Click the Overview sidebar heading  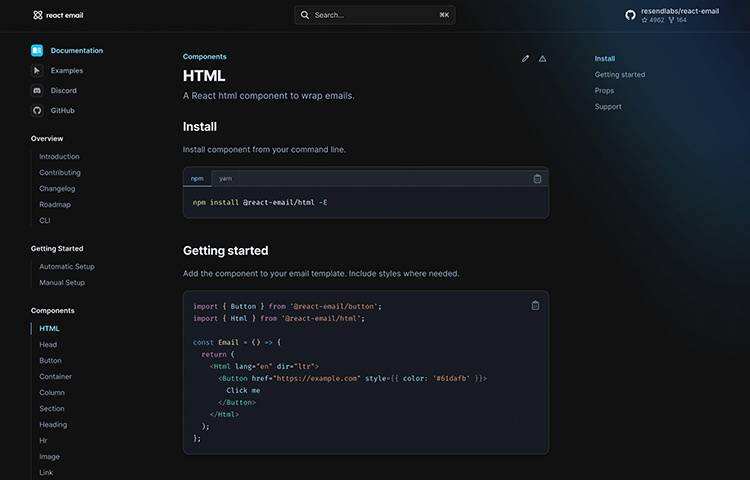tap(47, 139)
